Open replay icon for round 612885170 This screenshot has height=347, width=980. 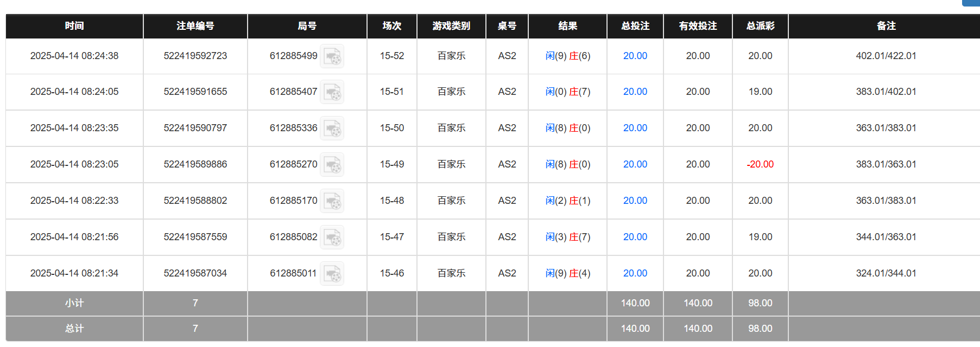click(x=332, y=201)
